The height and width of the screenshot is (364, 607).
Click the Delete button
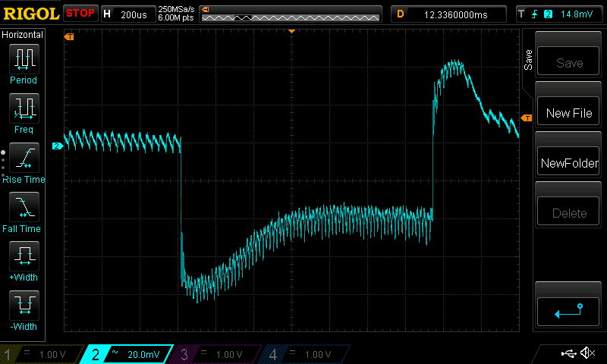click(x=568, y=212)
